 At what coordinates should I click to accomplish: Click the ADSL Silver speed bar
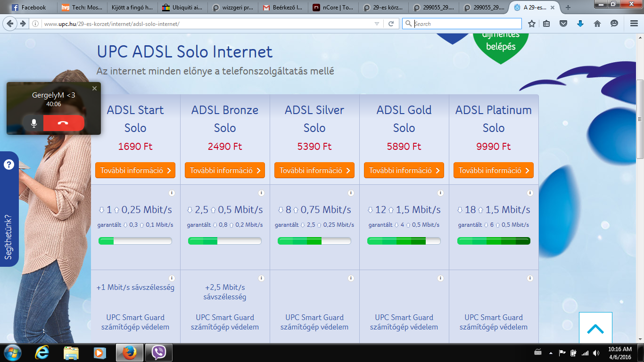tap(314, 241)
